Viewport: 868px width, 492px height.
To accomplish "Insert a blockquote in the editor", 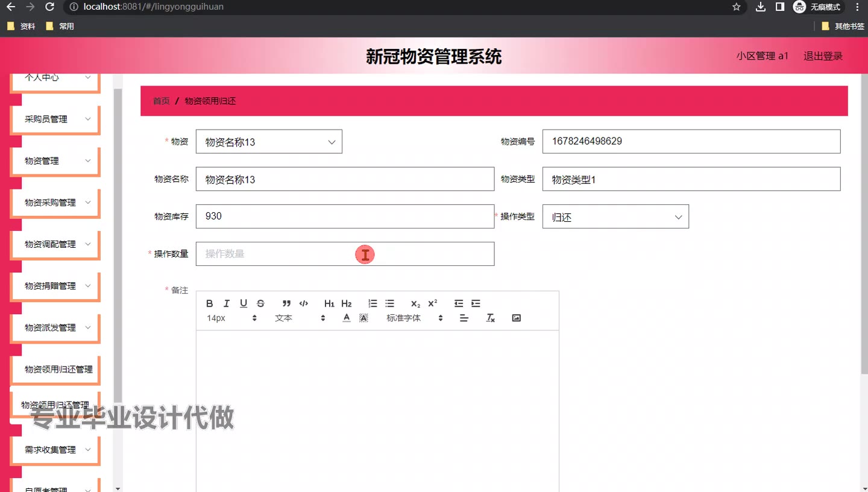I will point(286,303).
